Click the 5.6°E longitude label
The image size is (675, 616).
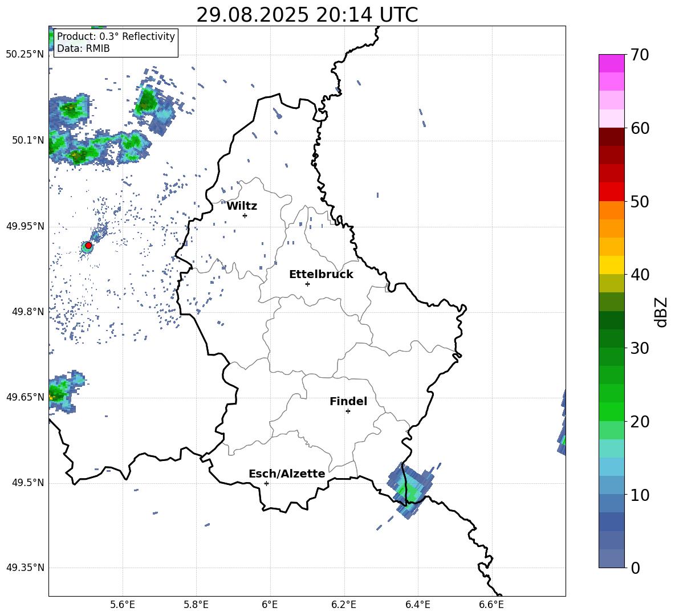[x=123, y=605]
